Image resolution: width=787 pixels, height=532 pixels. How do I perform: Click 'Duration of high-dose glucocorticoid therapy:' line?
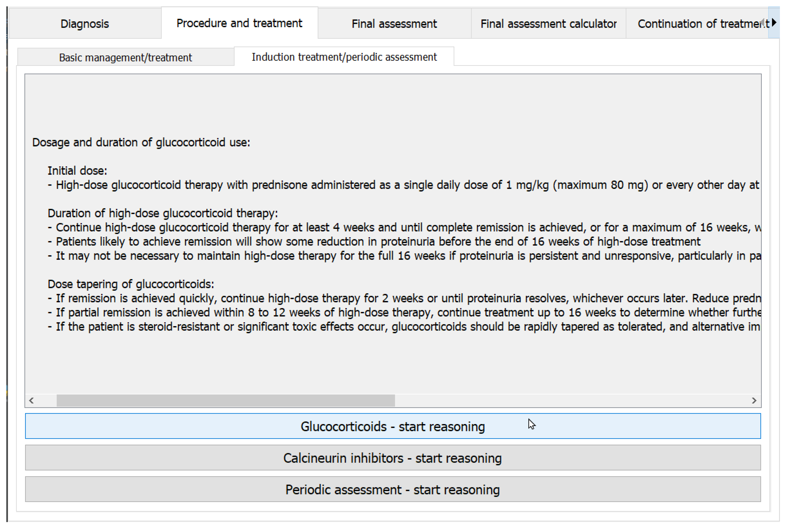coord(163,213)
